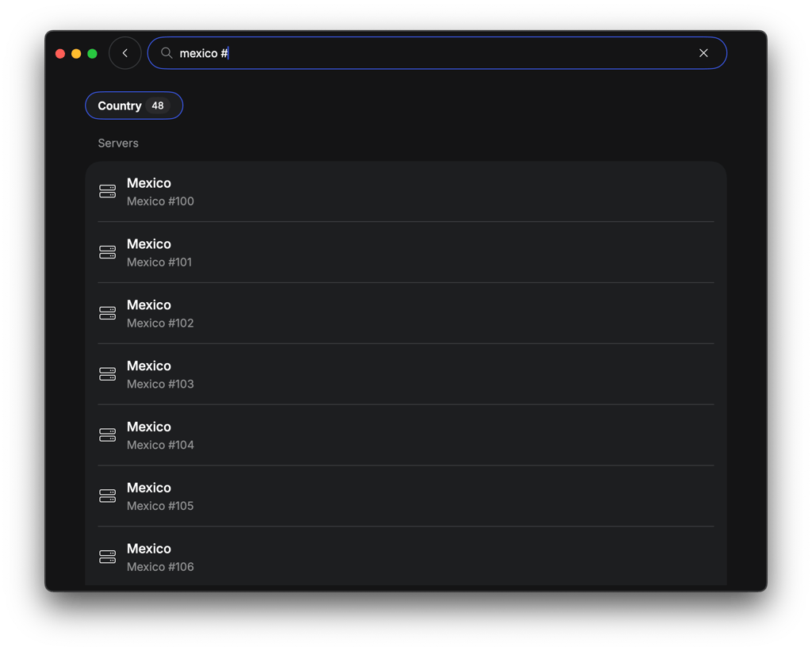This screenshot has height=651, width=812.
Task: Click the server icon for Mexico #105
Action: pos(108,496)
